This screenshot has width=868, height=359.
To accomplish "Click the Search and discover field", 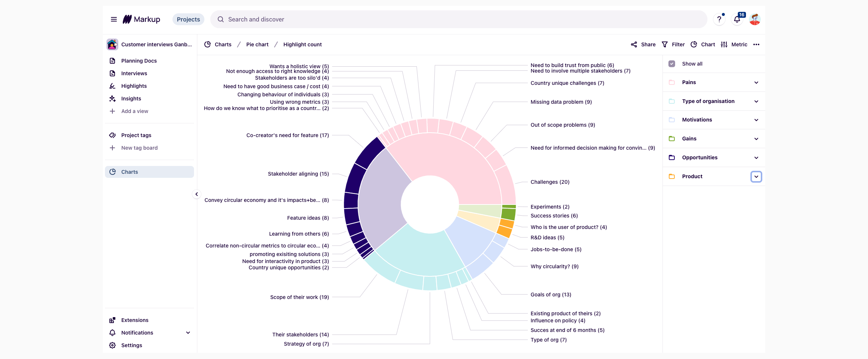I will [458, 19].
